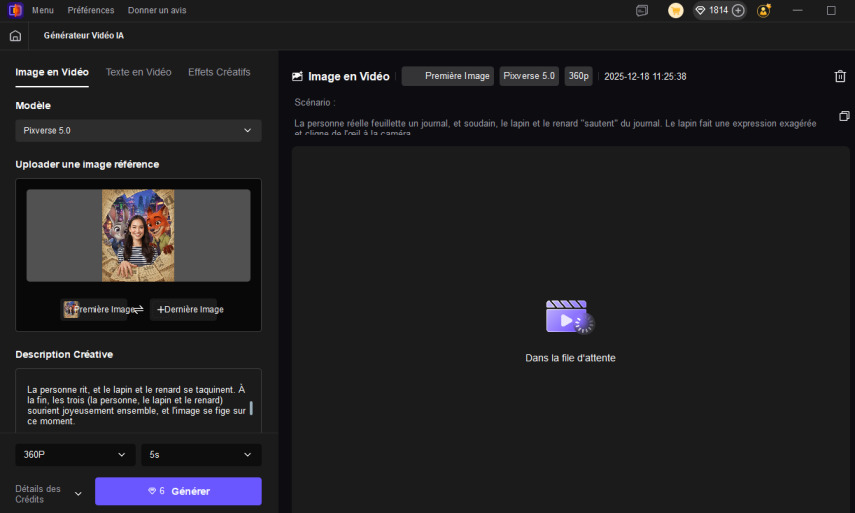Switch to the Texte en Vidéo tab
The width and height of the screenshot is (855, 513).
point(138,72)
